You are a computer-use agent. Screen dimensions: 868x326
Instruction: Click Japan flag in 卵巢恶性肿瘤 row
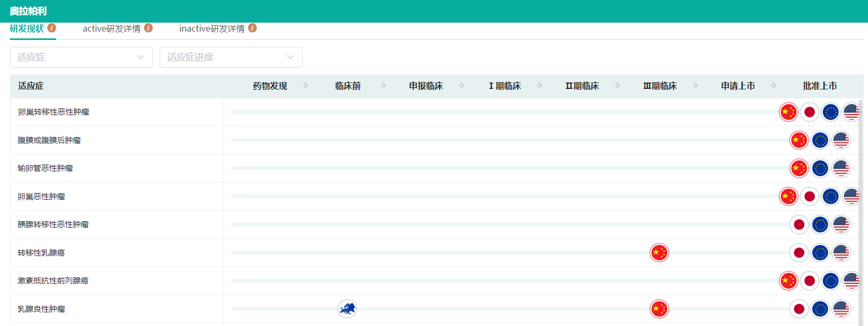click(810, 197)
